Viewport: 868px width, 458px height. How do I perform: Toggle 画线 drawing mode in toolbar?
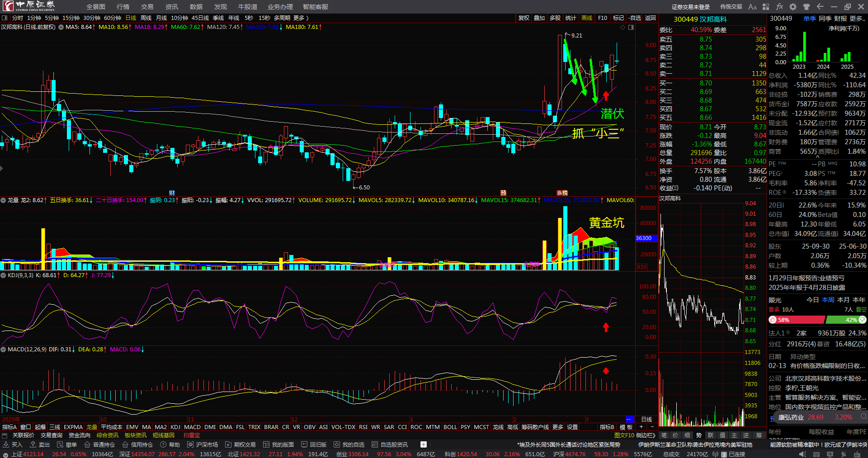[x=587, y=18]
